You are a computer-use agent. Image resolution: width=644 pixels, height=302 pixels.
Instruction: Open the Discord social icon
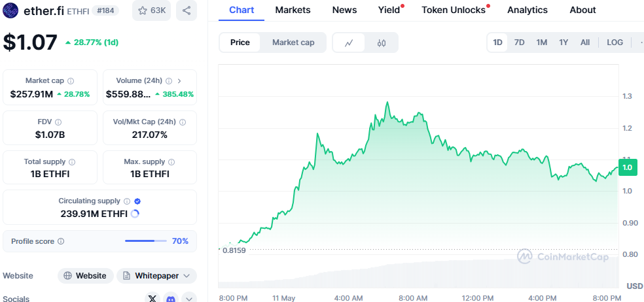pos(171,299)
